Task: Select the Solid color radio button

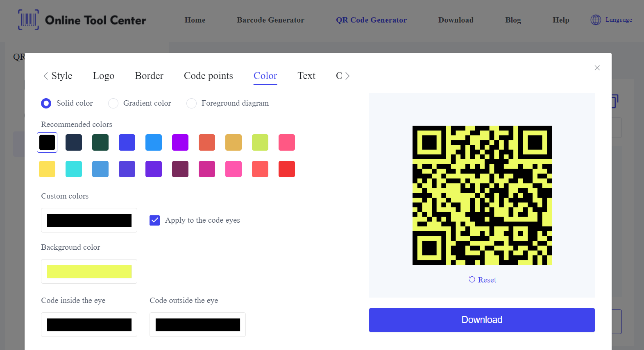Action: tap(46, 103)
